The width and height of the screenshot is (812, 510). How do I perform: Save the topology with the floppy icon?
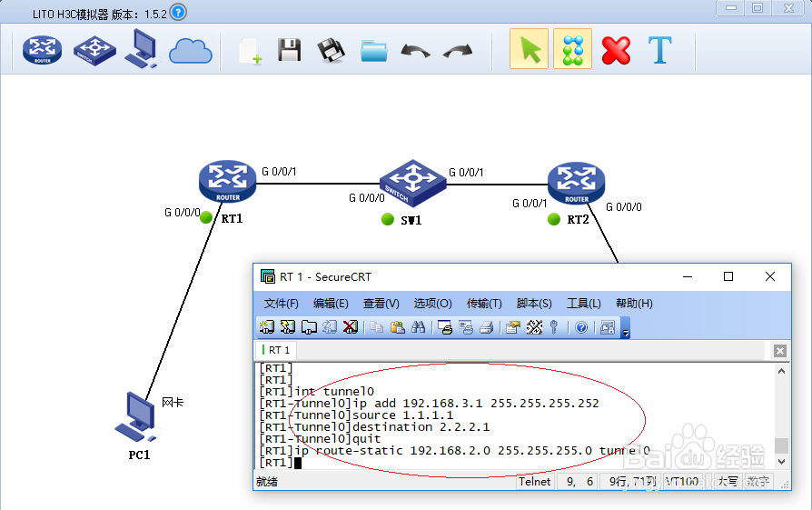[290, 50]
